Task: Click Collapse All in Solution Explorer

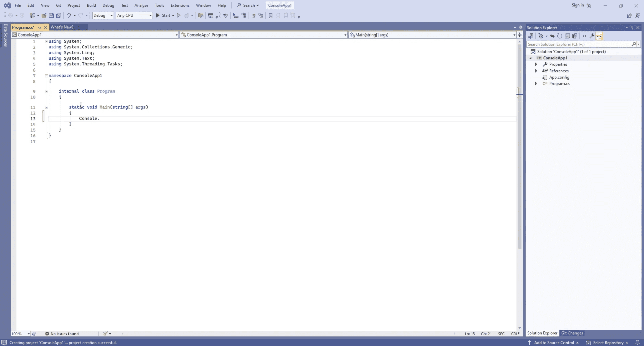Action: tap(567, 36)
